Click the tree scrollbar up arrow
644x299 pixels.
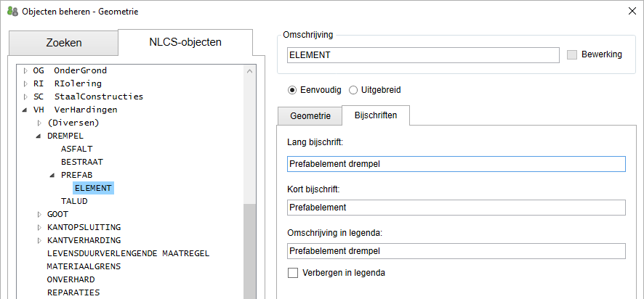tap(250, 70)
